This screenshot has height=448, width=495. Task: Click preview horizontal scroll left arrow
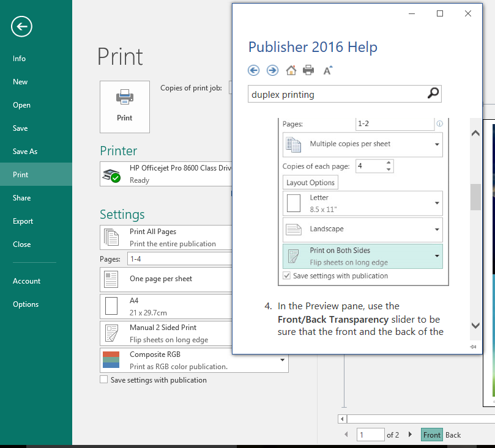pyautogui.click(x=342, y=419)
